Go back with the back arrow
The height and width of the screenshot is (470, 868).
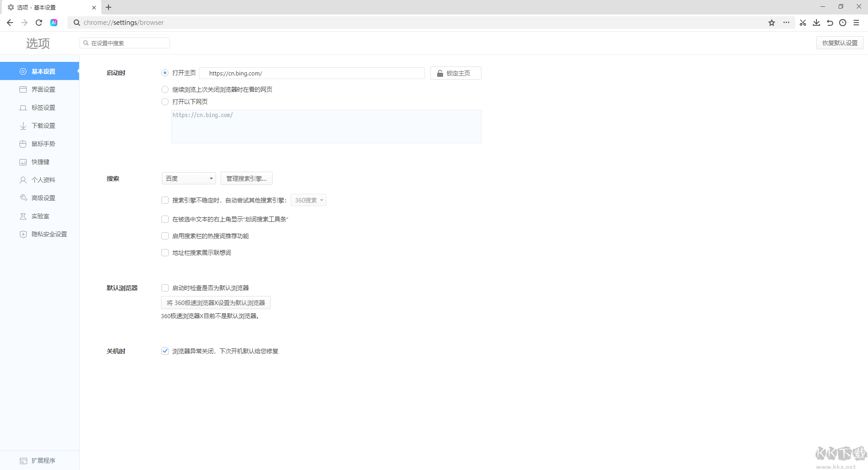[x=10, y=23]
